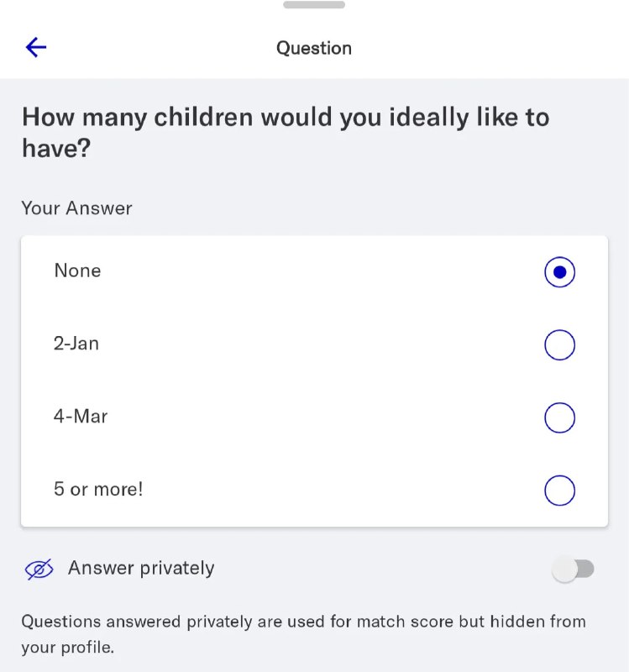Tap the gray knob of the privacy switch
Screen dimensions: 629x672
pyautogui.click(x=564, y=570)
